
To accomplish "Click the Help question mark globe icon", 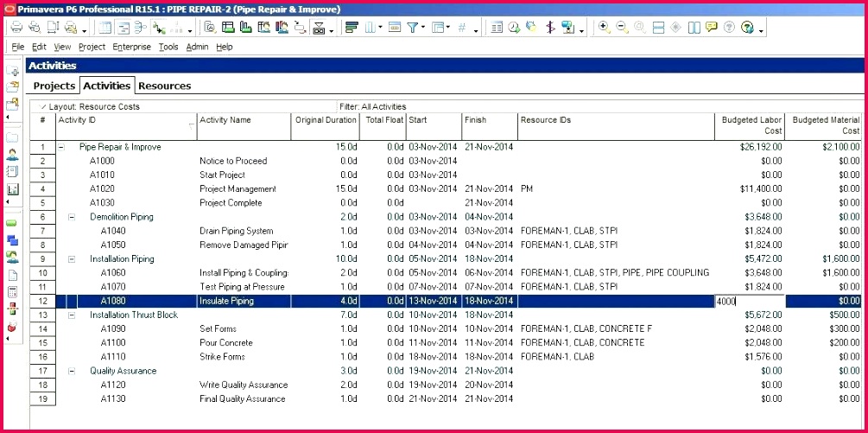I will 747,28.
